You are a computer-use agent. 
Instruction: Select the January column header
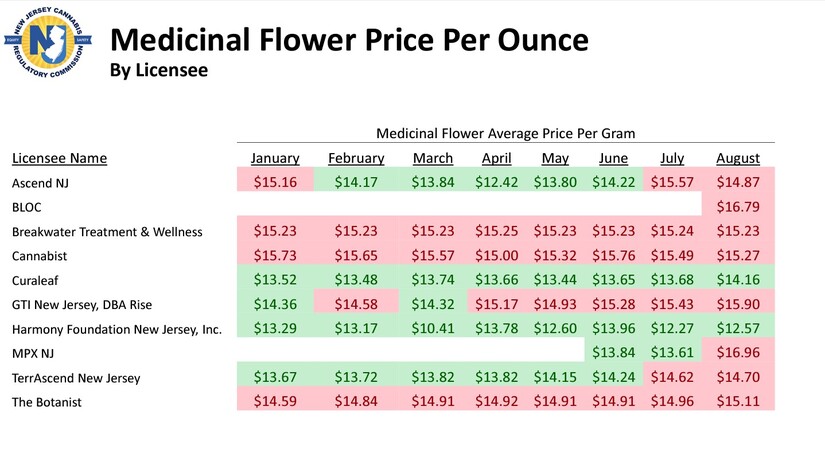point(275,158)
